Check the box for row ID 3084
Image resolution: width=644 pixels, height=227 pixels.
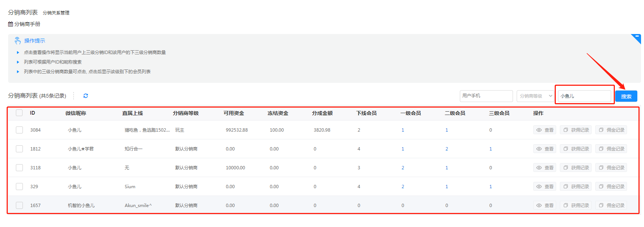click(x=19, y=130)
